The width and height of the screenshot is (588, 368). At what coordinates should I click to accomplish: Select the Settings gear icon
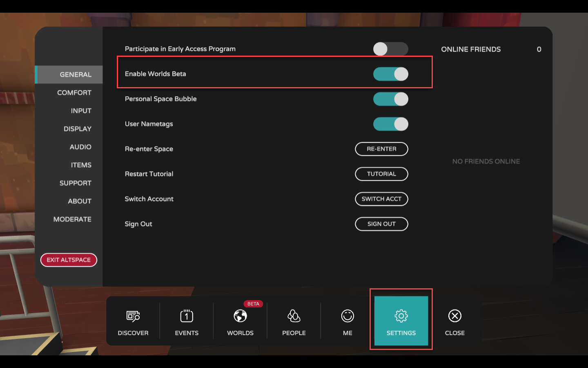click(x=401, y=316)
